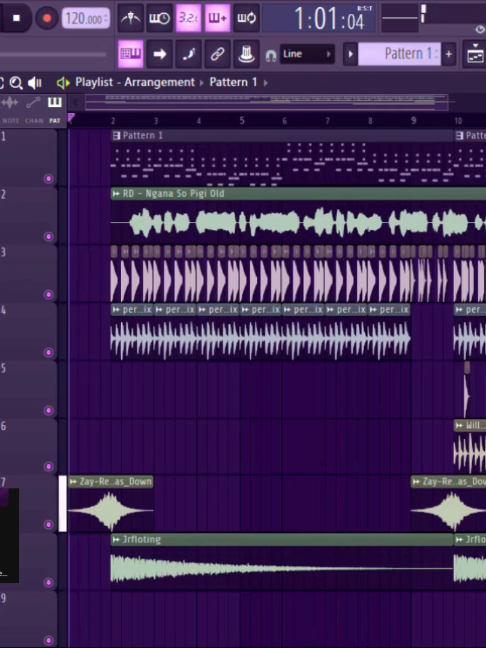The height and width of the screenshot is (648, 486).
Task: Click the Stop playback button
Action: (17, 18)
